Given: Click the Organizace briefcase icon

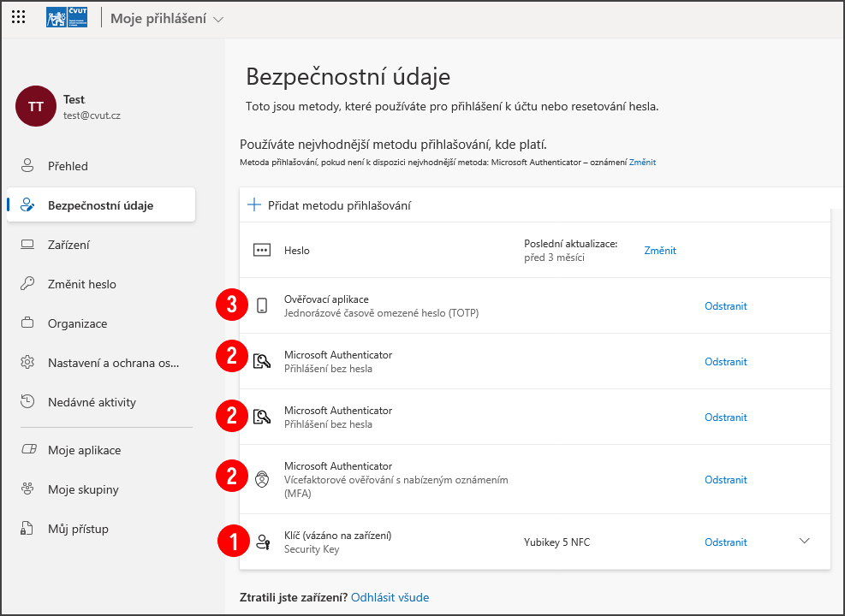Looking at the screenshot, I should pyautogui.click(x=28, y=323).
